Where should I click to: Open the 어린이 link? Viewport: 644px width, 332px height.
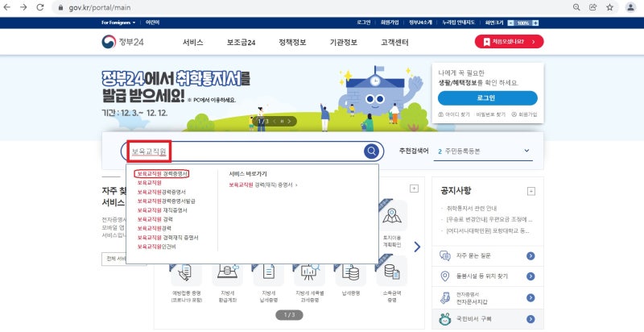[x=152, y=23]
